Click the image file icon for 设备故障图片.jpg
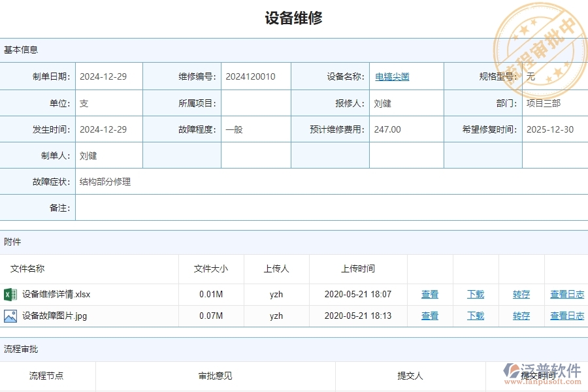Image resolution: width=588 pixels, height=392 pixels. (x=10, y=316)
